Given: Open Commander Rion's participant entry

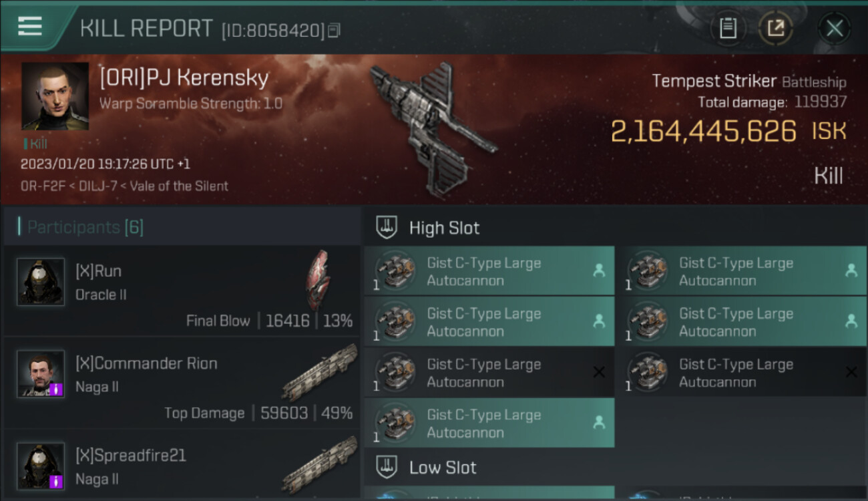Looking at the screenshot, I should tap(182, 385).
